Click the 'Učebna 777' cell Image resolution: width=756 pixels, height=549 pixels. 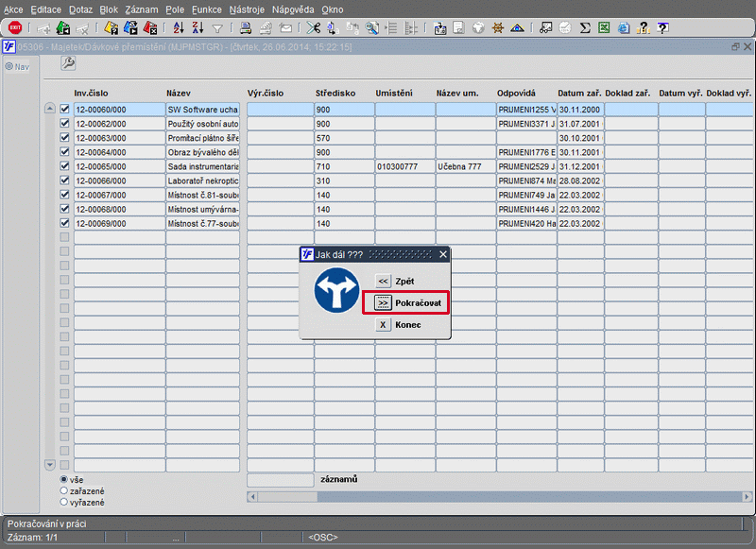[x=466, y=166]
